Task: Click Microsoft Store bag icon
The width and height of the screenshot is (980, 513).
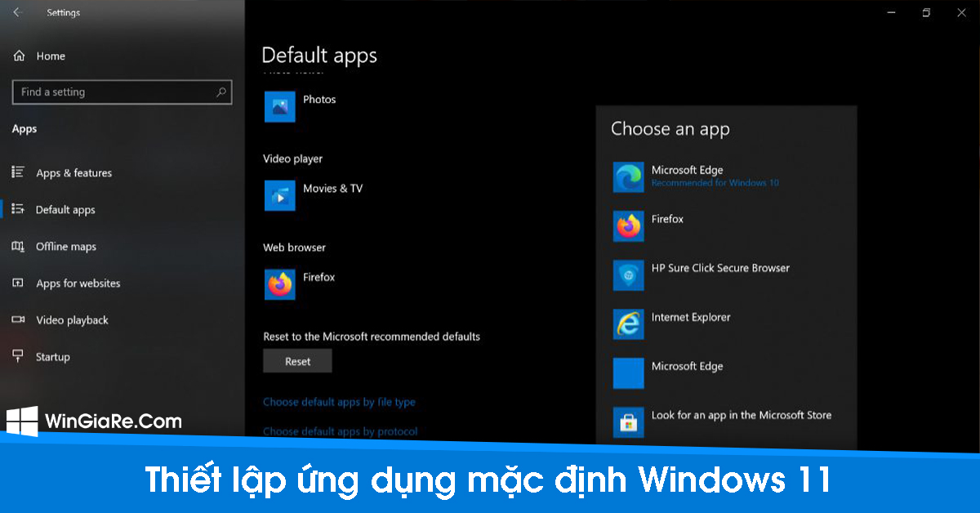Action: point(629,422)
